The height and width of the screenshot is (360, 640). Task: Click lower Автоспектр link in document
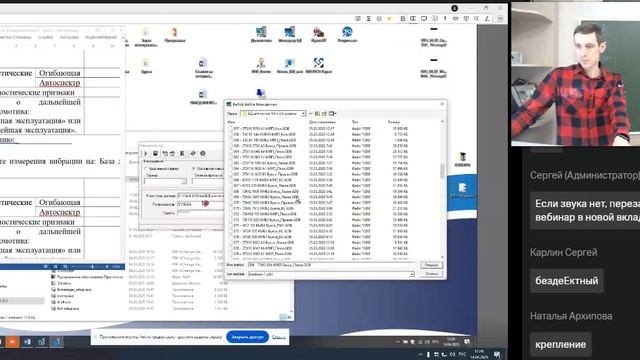pos(60,212)
